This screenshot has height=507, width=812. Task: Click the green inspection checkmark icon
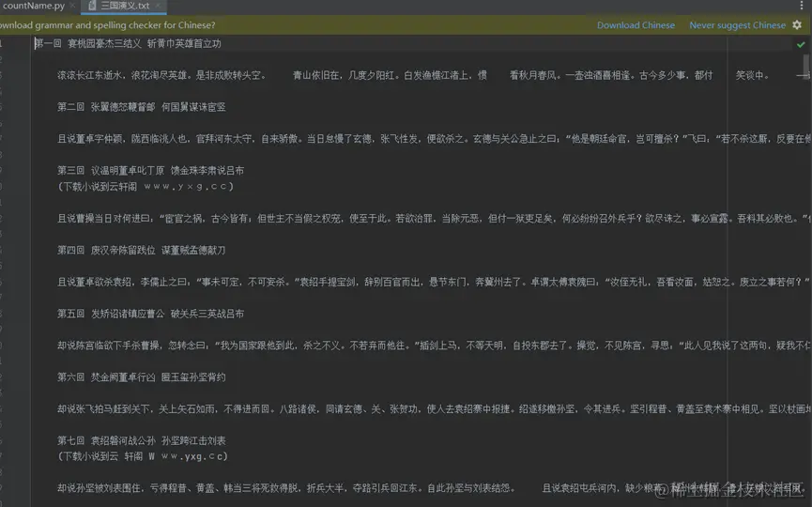coord(801,44)
